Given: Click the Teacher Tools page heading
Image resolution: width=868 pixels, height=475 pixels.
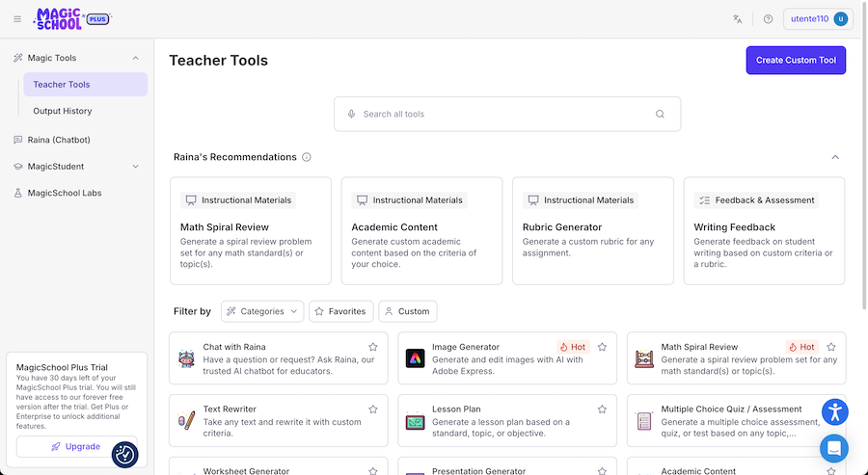Looking at the screenshot, I should point(219,61).
